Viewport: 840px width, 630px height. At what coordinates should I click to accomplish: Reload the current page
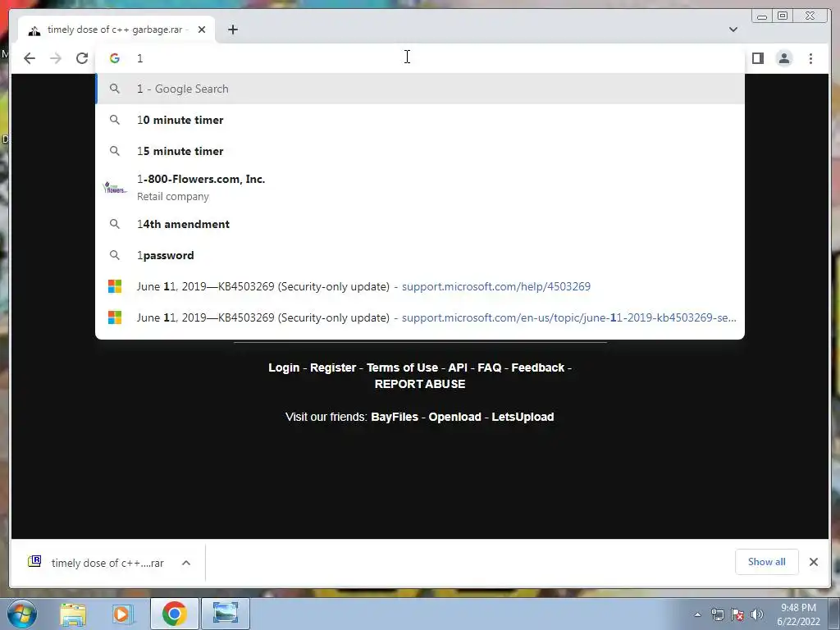[82, 58]
